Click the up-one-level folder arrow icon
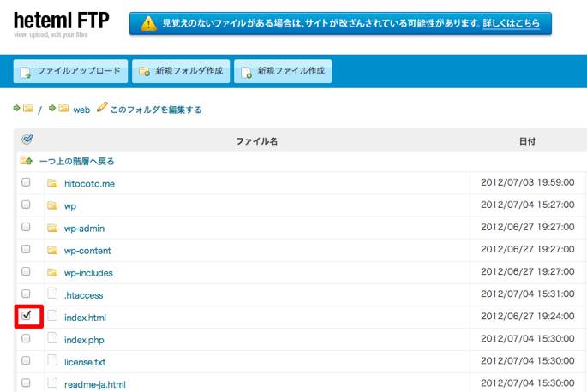The height and width of the screenshot is (392, 587). (x=27, y=161)
